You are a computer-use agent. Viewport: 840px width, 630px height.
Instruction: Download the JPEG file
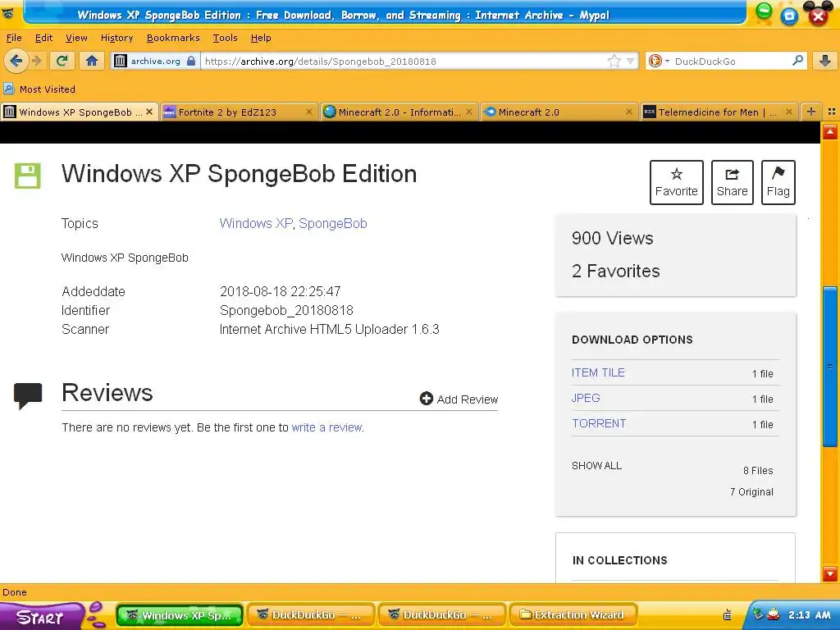[586, 398]
